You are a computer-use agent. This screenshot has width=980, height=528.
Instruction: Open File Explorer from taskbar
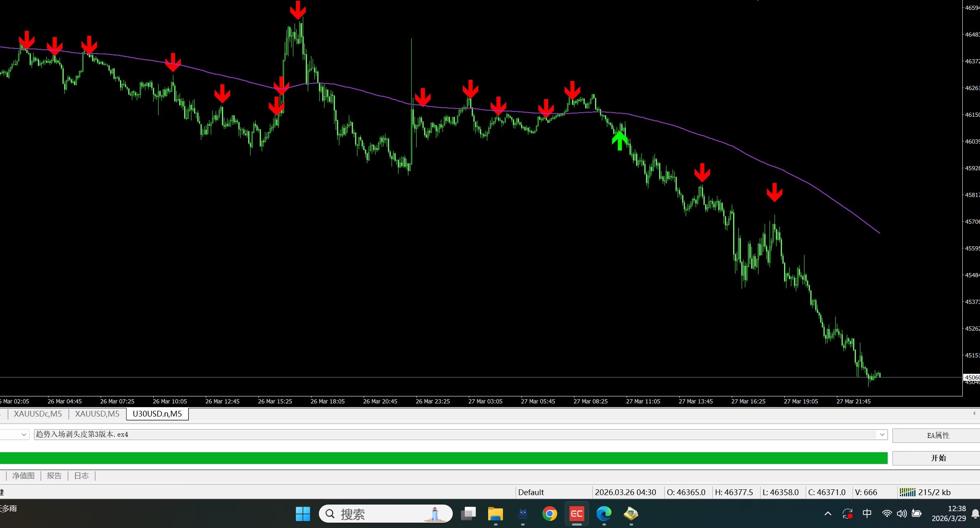tap(495, 514)
